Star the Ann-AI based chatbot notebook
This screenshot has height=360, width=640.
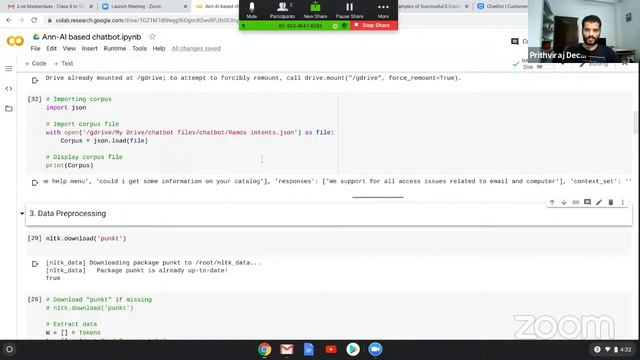click(x=152, y=37)
